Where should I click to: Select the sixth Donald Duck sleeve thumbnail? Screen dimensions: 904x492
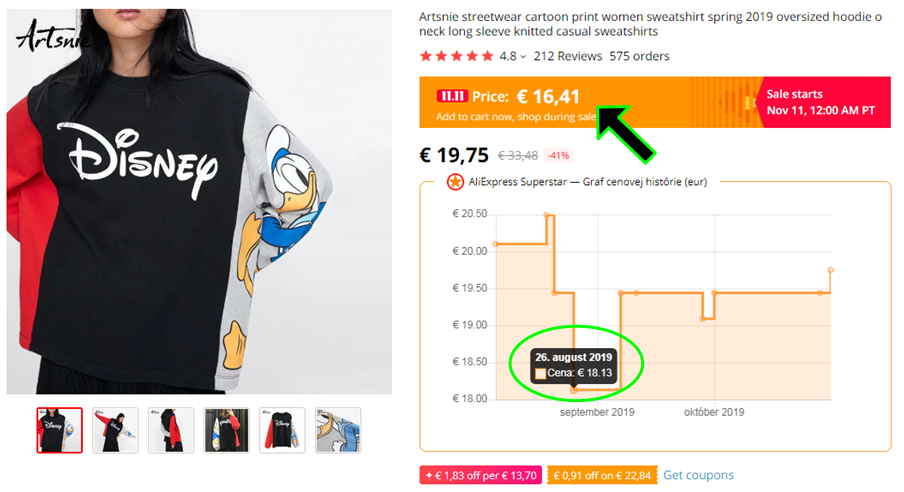click(x=338, y=430)
